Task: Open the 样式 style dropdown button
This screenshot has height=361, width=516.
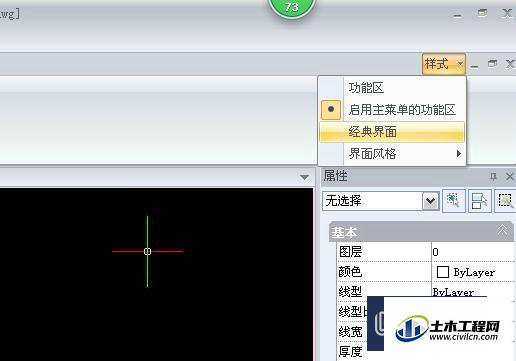Action: 444,63
